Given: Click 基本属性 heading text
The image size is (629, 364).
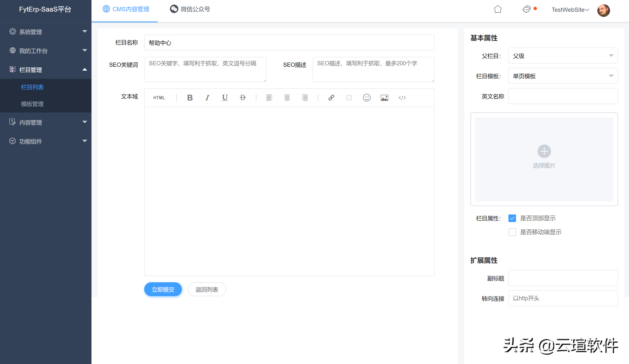Looking at the screenshot, I should coord(484,38).
